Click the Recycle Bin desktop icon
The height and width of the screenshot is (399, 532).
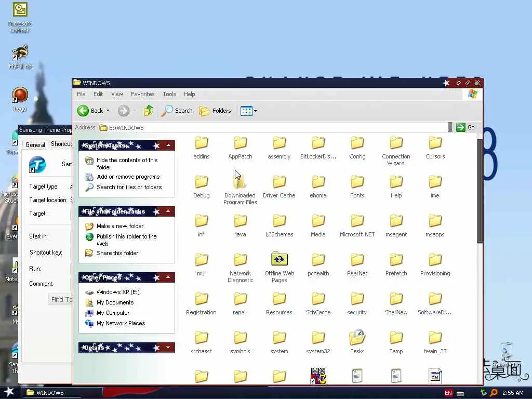[x=506, y=354]
